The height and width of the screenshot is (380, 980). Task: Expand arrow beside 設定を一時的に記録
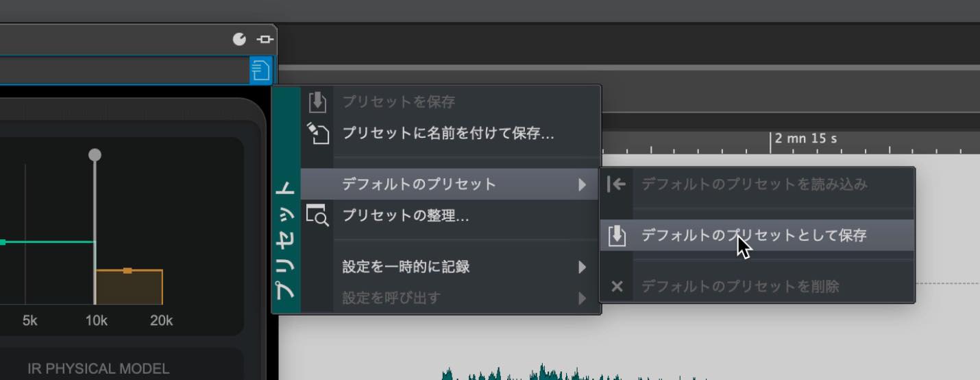(582, 267)
